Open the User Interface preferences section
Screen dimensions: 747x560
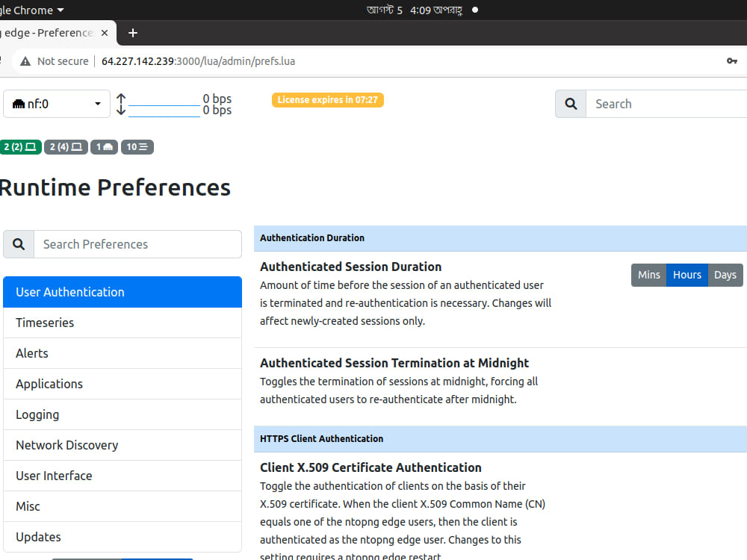(x=123, y=476)
